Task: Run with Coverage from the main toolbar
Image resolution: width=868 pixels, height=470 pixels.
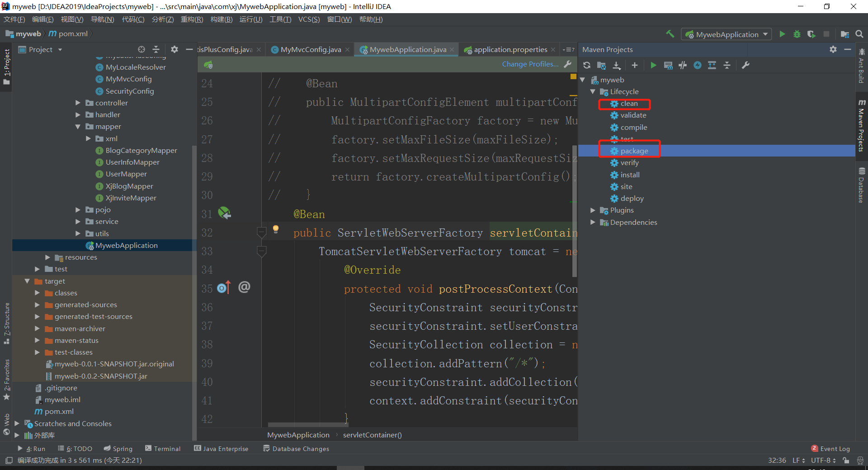Action: [811, 34]
